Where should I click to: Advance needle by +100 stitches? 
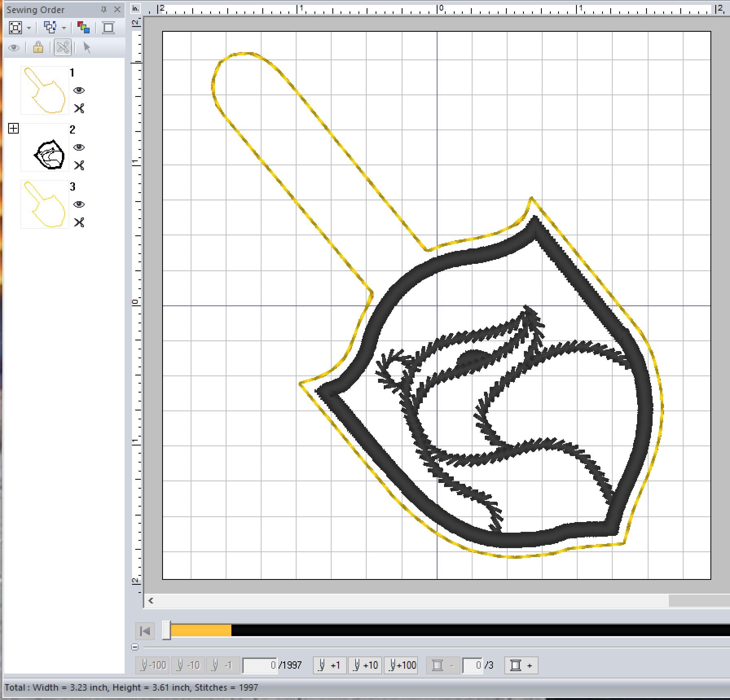coord(402,665)
